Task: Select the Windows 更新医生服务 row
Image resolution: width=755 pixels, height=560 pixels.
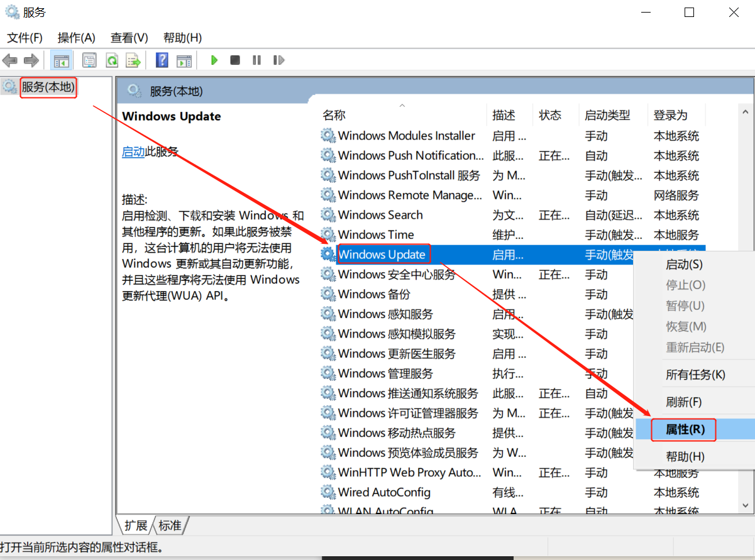Action: click(x=478, y=353)
